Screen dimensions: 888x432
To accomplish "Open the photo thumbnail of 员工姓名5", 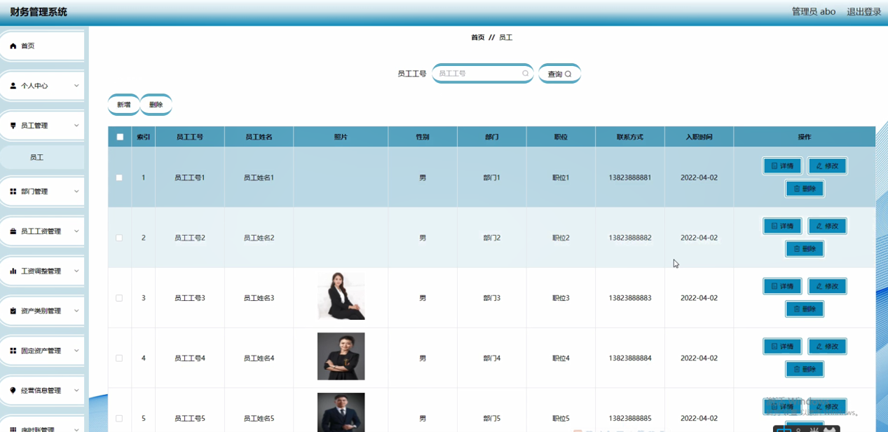I will [341, 413].
